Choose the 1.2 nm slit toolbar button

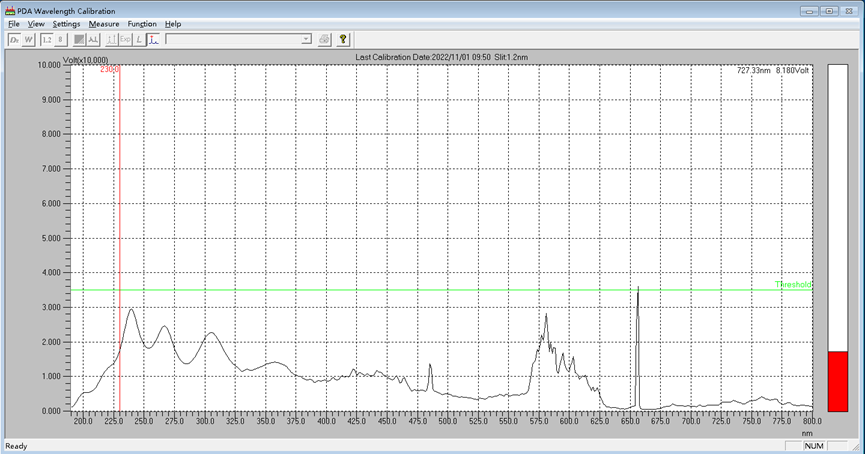(x=47, y=39)
